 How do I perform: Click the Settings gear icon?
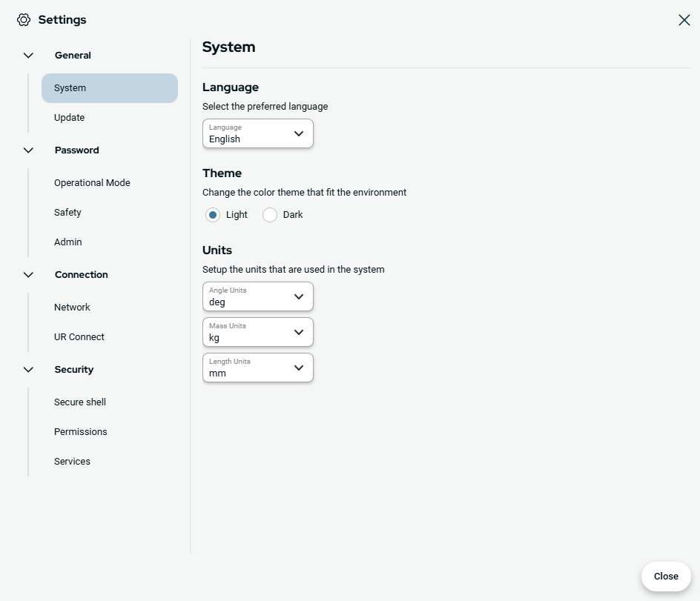pos(24,20)
